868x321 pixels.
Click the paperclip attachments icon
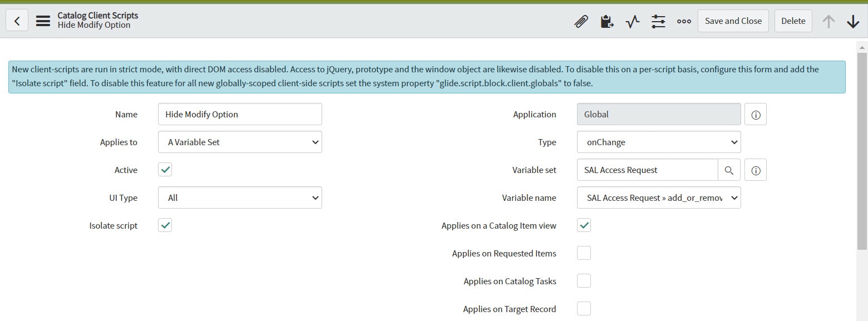point(581,21)
